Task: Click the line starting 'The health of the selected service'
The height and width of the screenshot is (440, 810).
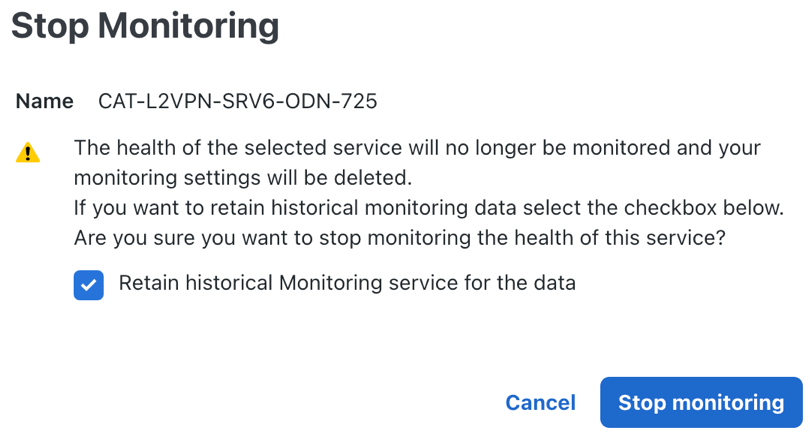Action: point(418,149)
